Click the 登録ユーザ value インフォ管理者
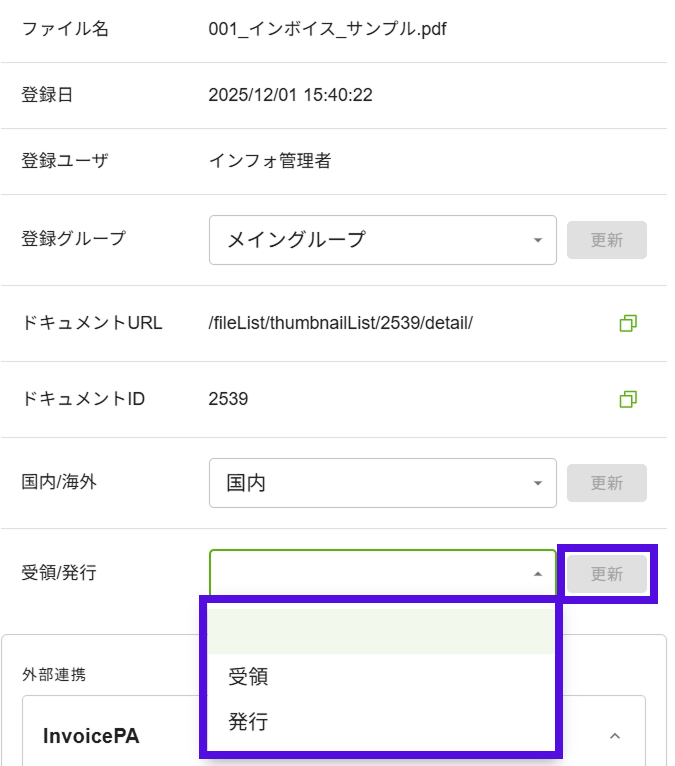The height and width of the screenshot is (766, 675). coord(270,159)
